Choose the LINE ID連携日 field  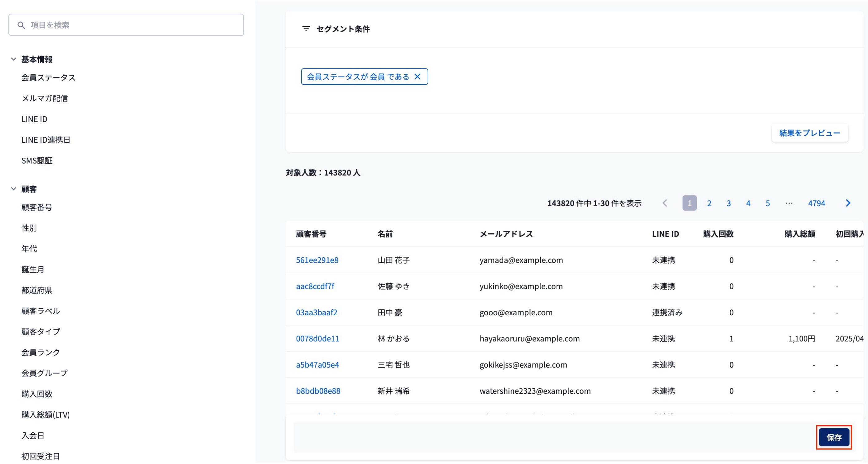point(46,140)
